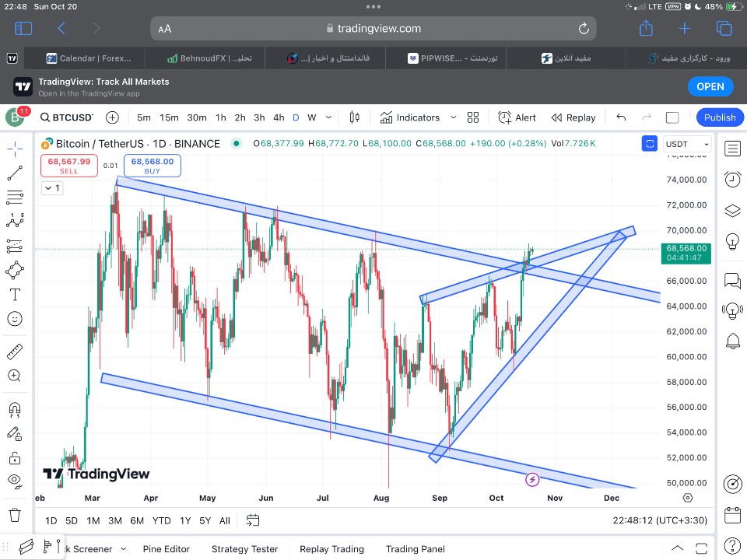
Task: Select the geometric shapes tool
Action: click(x=15, y=270)
